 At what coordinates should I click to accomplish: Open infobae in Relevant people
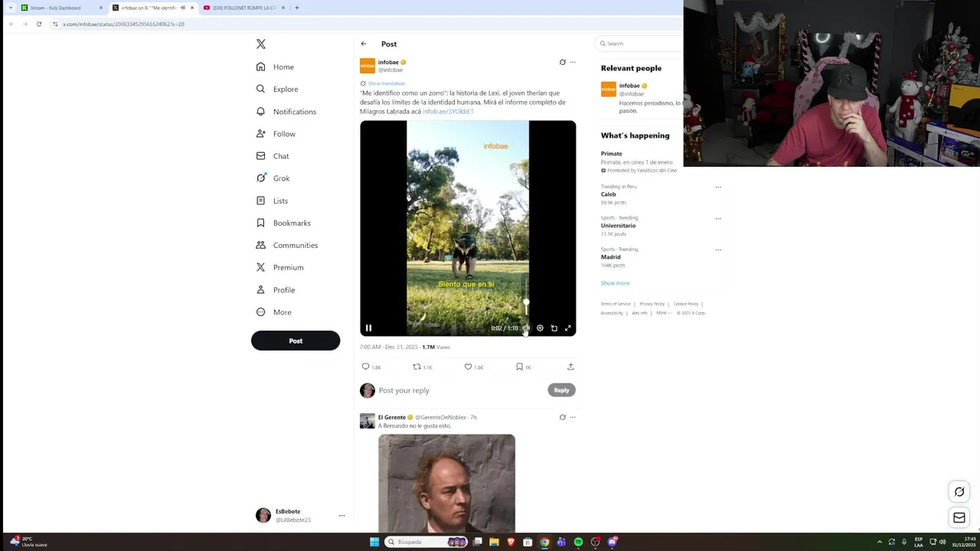[x=629, y=86]
